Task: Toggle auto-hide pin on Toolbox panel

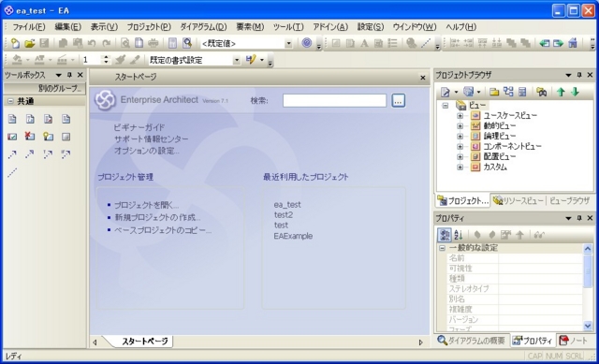Action: 69,75
